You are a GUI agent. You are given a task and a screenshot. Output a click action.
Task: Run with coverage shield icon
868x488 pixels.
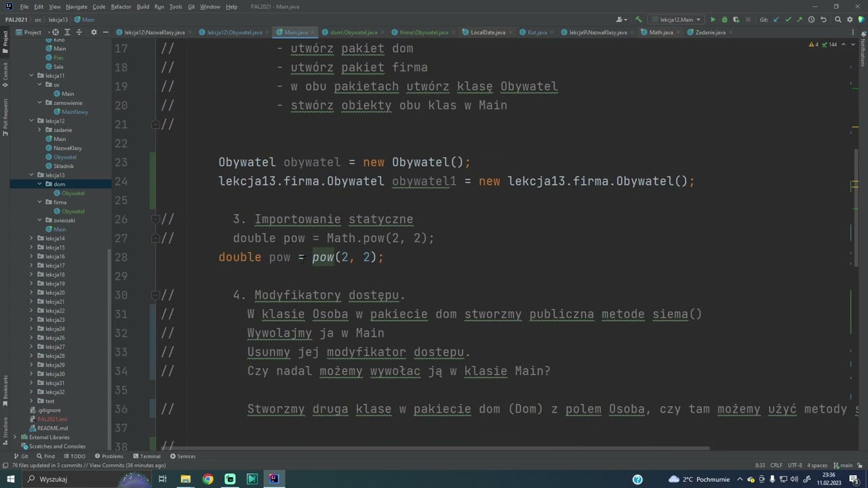[x=736, y=20]
